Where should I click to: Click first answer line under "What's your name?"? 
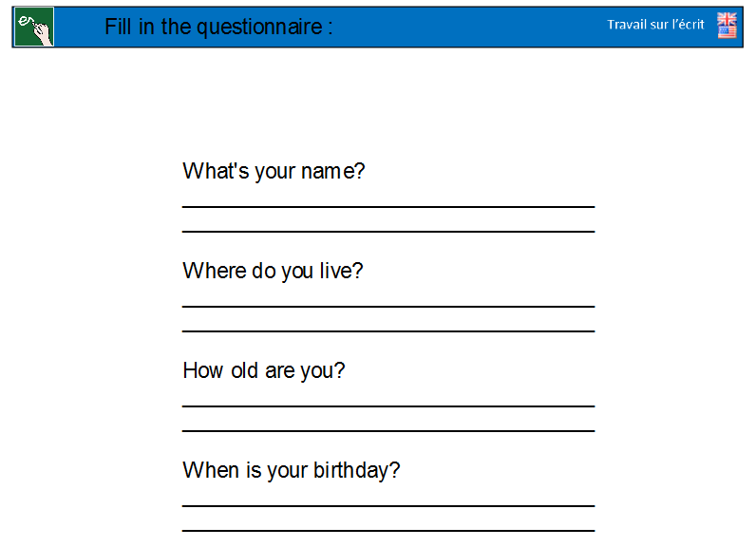(387, 205)
